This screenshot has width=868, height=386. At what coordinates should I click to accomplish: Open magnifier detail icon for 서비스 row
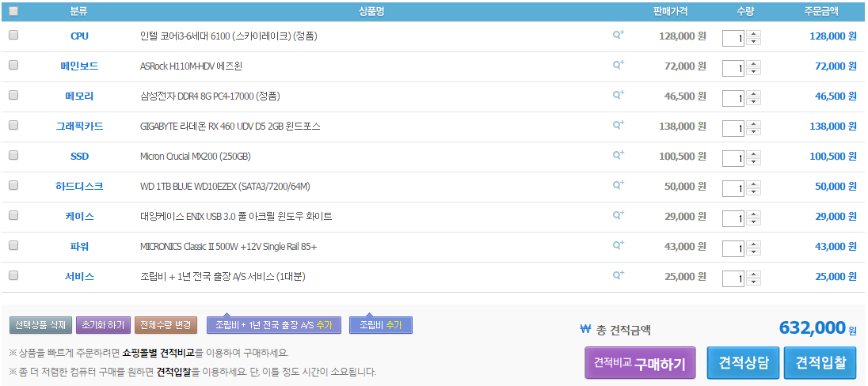click(618, 274)
